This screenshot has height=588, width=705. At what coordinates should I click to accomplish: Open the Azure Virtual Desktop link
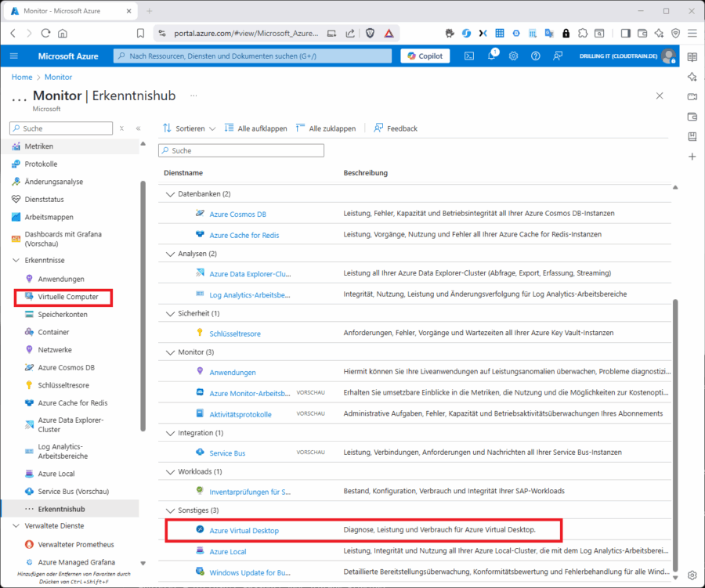pyautogui.click(x=244, y=531)
